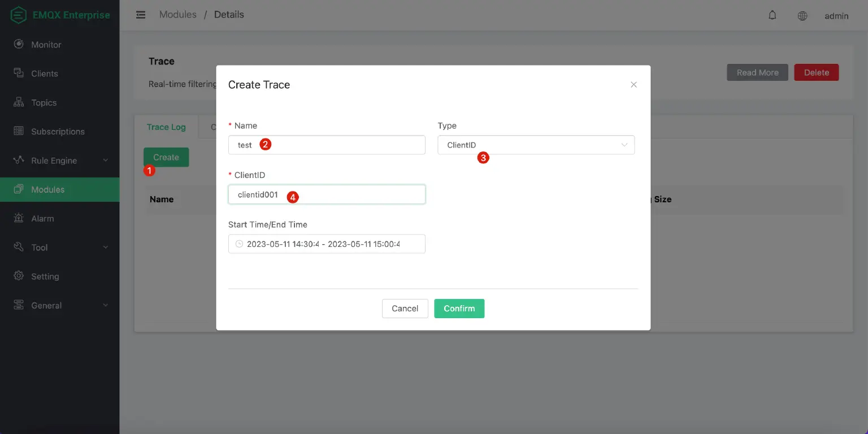The image size is (868, 434).
Task: Collapse the sidebar with the hamburger icon
Action: [x=140, y=14]
